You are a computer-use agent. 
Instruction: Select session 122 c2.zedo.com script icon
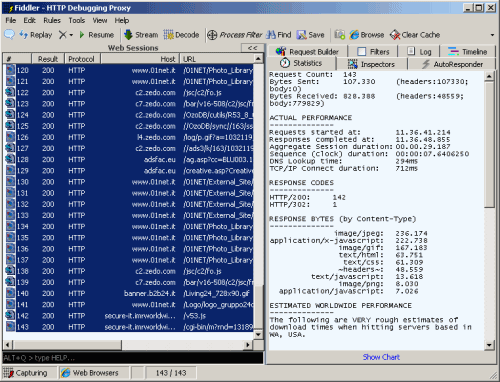10,92
